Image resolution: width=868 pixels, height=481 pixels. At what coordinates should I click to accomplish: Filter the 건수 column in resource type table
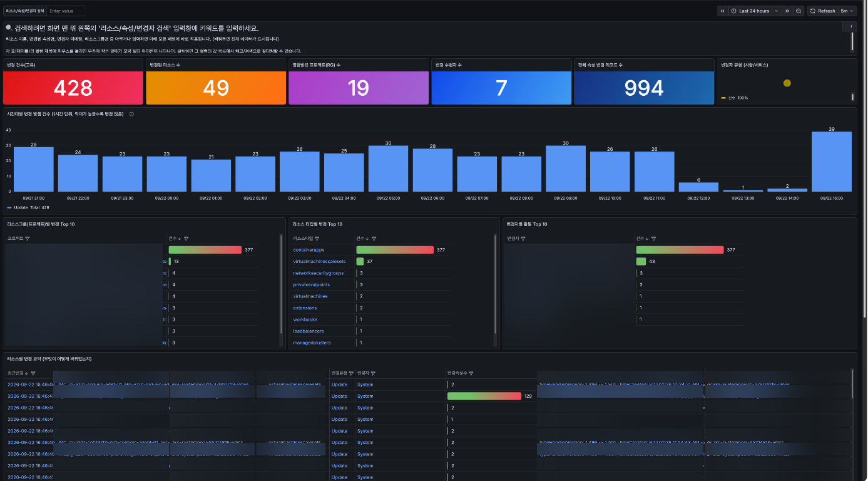point(374,238)
